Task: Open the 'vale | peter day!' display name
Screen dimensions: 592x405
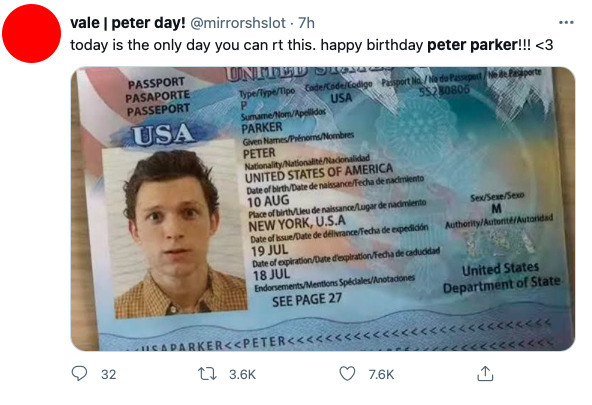Action: pos(128,23)
